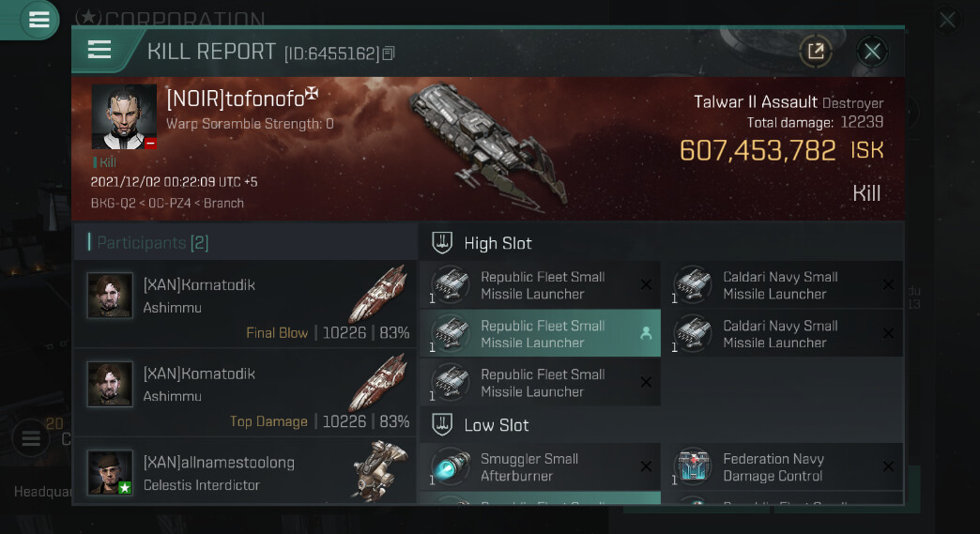The image size is (980, 534).
Task: Close the kill report window
Action: pyautogui.click(x=872, y=52)
